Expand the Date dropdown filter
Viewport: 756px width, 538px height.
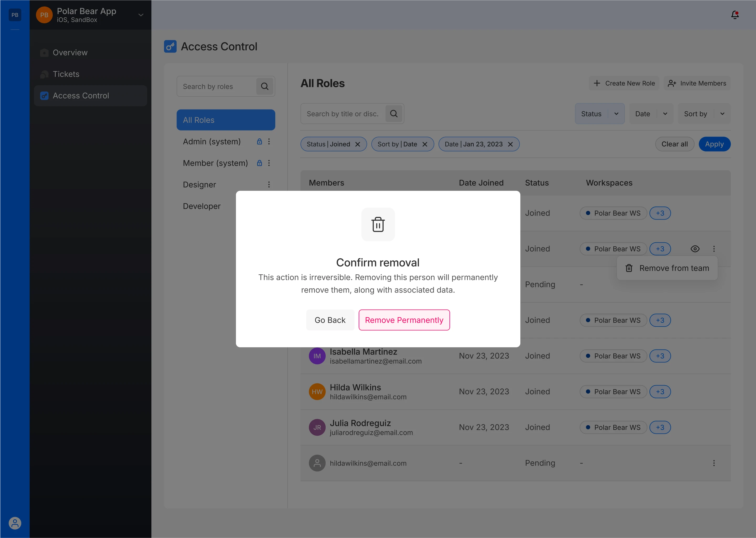[665, 114]
